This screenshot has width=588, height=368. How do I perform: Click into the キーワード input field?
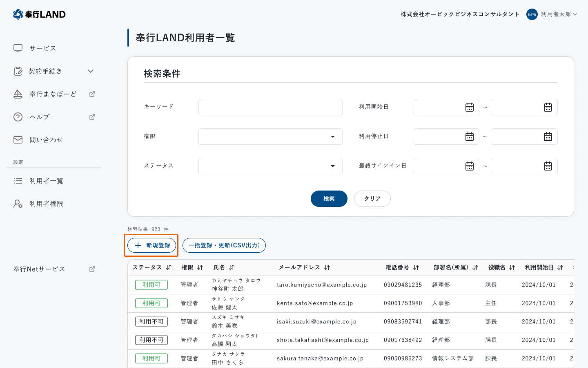tap(270, 107)
